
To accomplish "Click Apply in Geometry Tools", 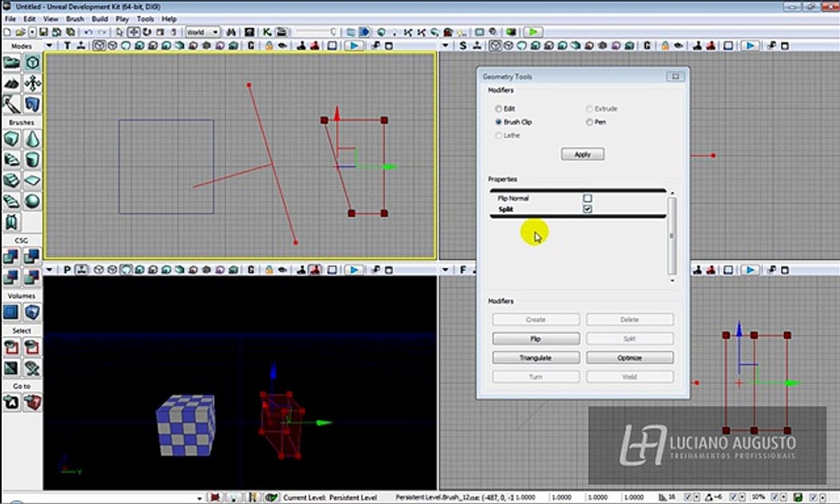I will [582, 155].
